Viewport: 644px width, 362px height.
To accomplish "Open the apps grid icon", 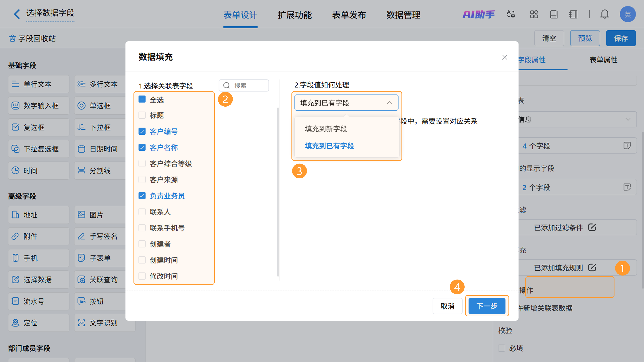I will 534,14.
